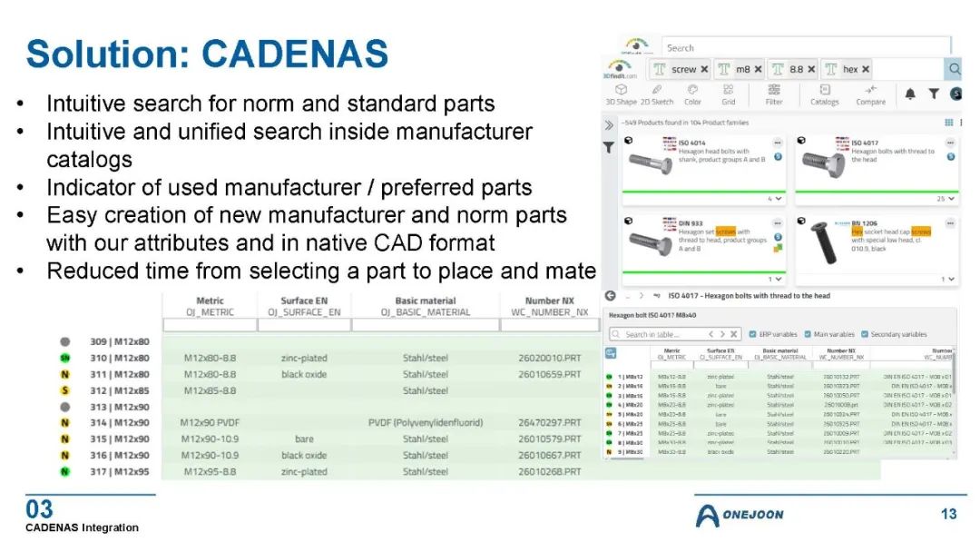
Task: Expand ISO 4014 card variants dropdown showing 4
Action: tap(775, 199)
